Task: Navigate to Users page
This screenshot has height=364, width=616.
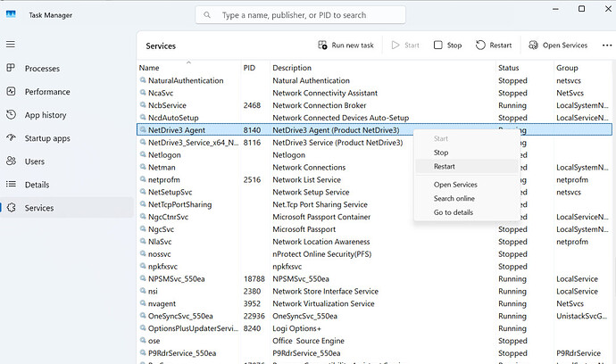Action: tap(34, 161)
